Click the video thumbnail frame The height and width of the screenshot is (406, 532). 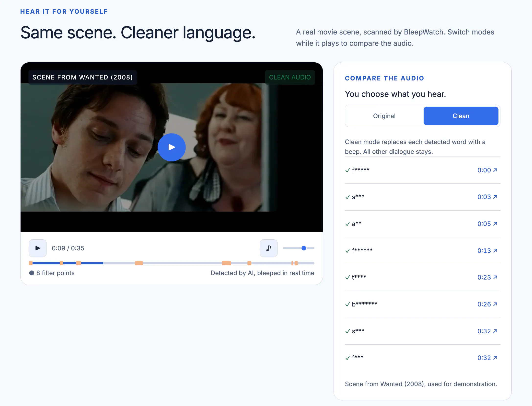point(172,147)
